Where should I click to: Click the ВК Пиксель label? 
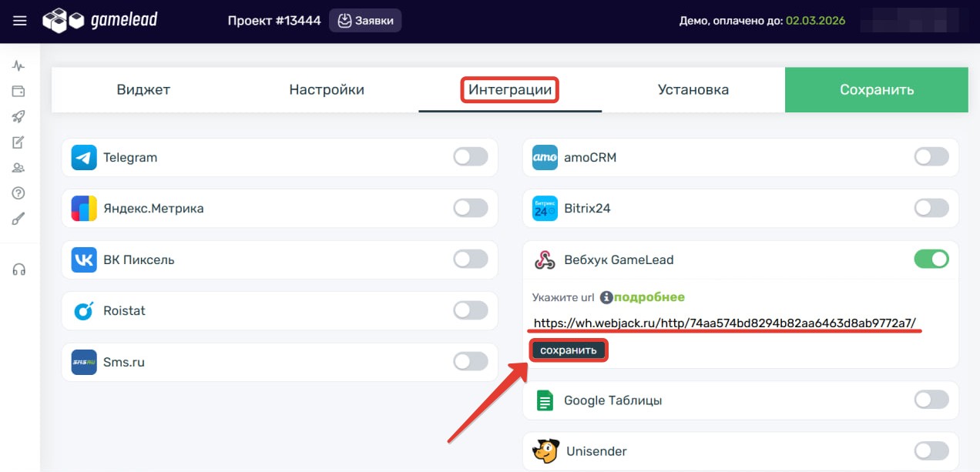(139, 259)
